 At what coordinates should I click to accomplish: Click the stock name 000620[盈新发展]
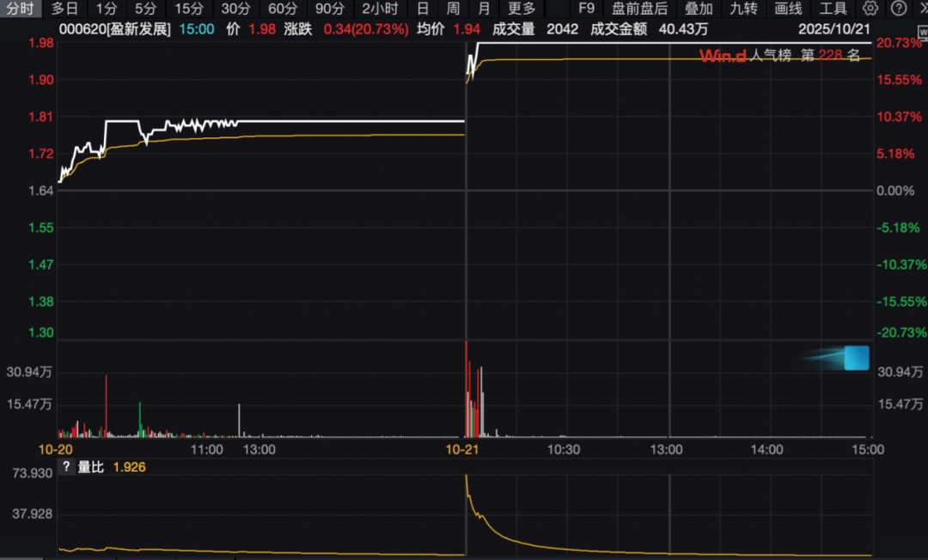(114, 28)
